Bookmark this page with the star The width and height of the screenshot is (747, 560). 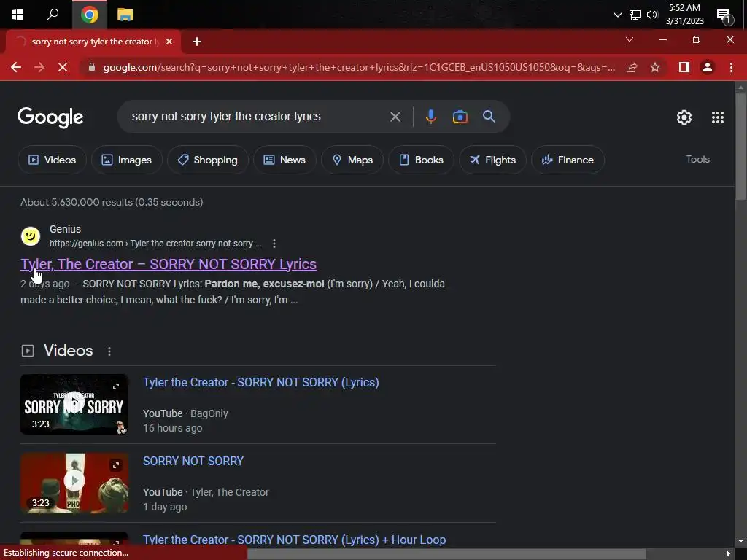655,67
